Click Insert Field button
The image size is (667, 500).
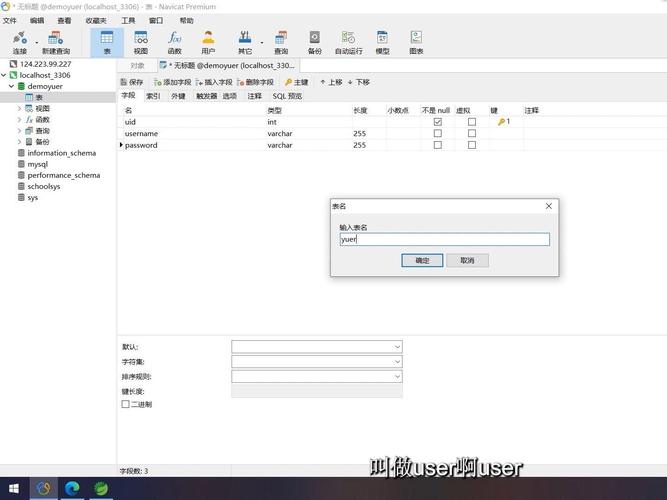[214, 82]
